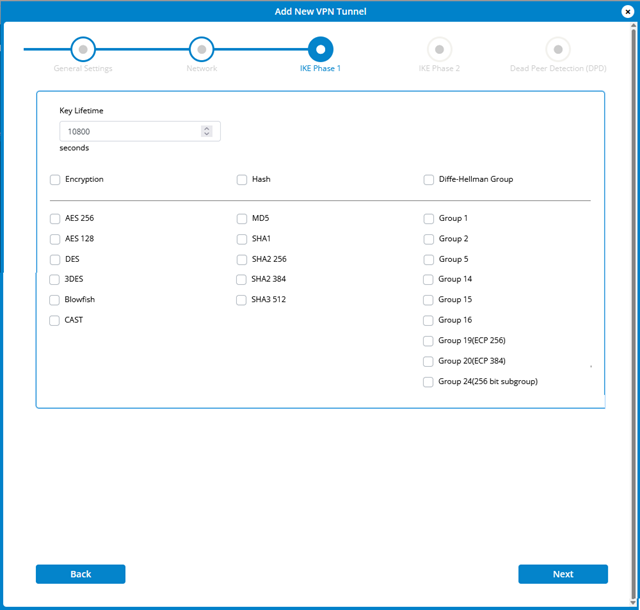This screenshot has width=640, height=610.
Task: Check the Group 19(ECP 256) option
Action: coord(429,341)
